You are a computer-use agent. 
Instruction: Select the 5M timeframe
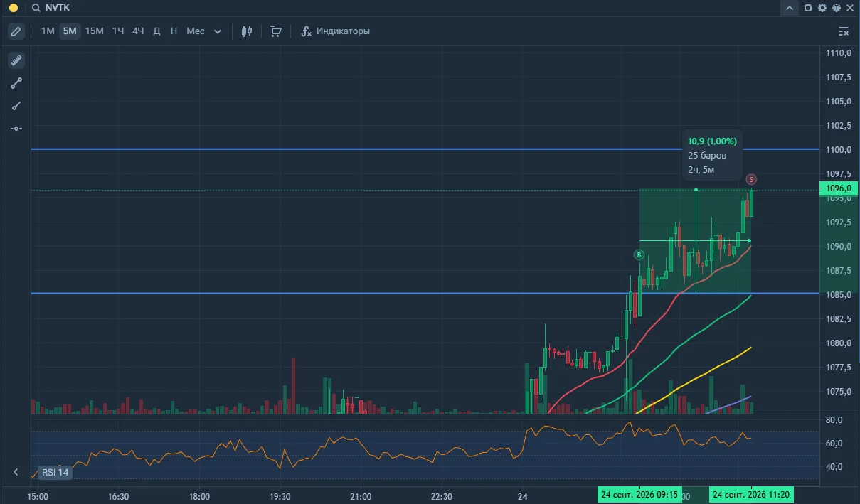click(x=69, y=31)
